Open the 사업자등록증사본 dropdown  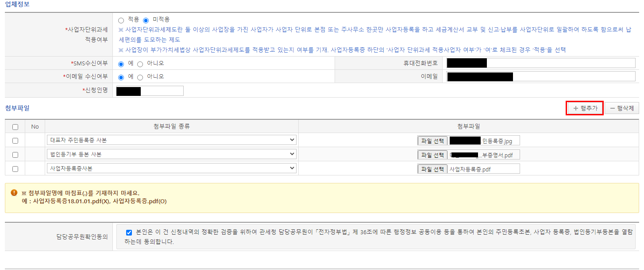pos(171,168)
